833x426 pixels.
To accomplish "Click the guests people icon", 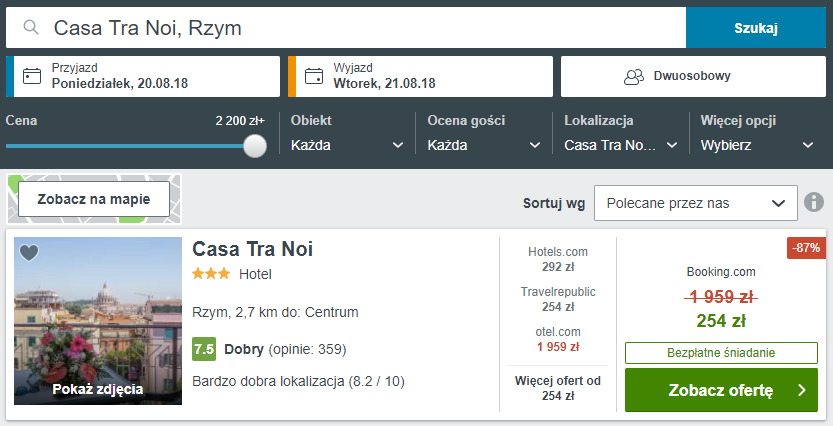I will [633, 76].
